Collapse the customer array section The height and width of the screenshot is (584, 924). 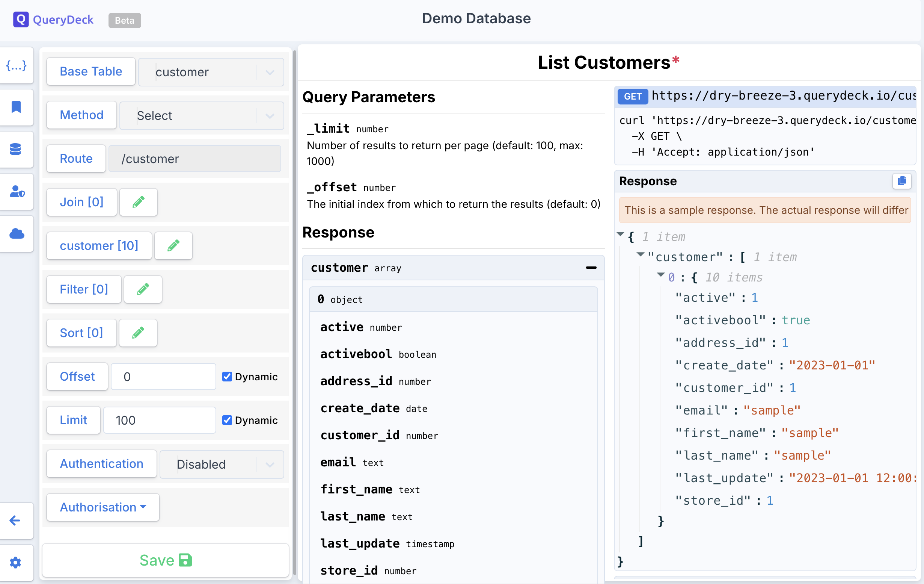[x=591, y=268]
